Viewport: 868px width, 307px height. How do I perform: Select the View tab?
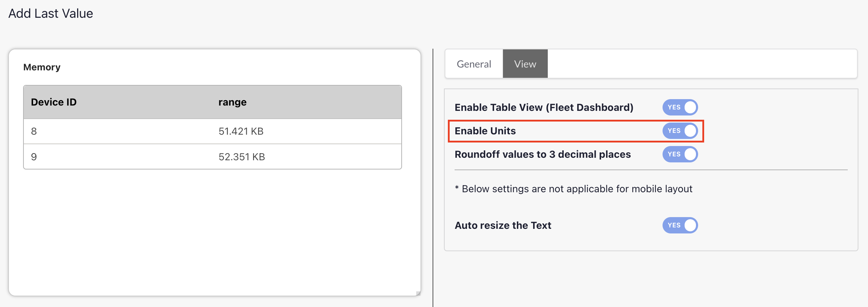coord(525,64)
